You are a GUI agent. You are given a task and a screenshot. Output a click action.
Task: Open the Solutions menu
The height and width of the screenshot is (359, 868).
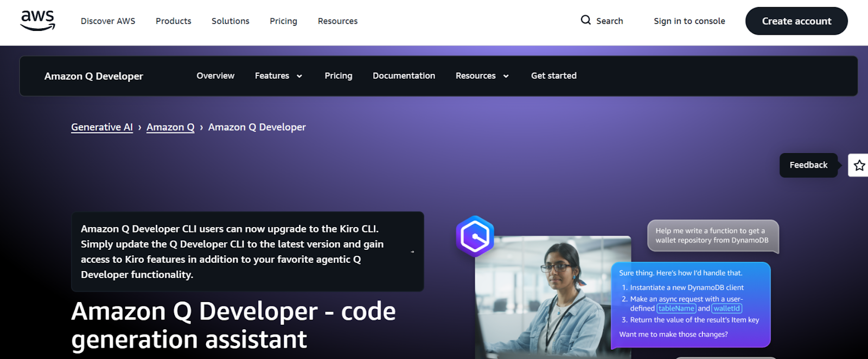(231, 21)
